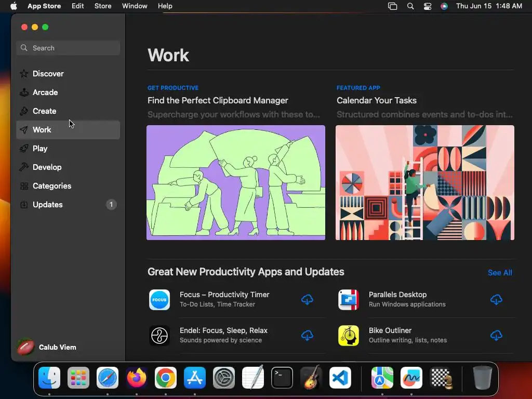Click the date and time in menu bar
The image size is (532, 399).
tap(489, 6)
